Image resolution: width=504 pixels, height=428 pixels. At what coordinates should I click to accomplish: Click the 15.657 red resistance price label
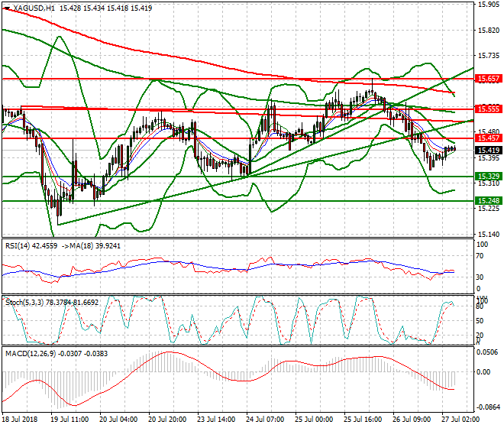coord(489,79)
